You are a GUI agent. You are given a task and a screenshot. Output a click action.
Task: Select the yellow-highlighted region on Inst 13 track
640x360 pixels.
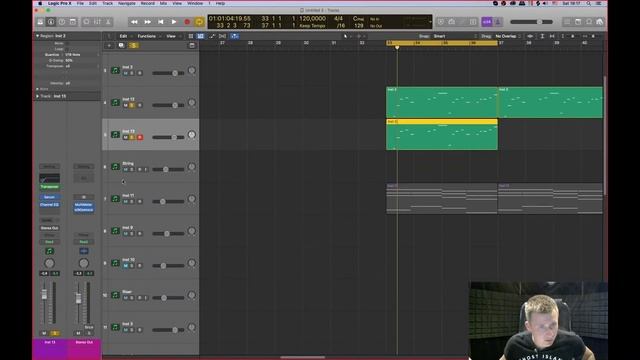(x=442, y=134)
